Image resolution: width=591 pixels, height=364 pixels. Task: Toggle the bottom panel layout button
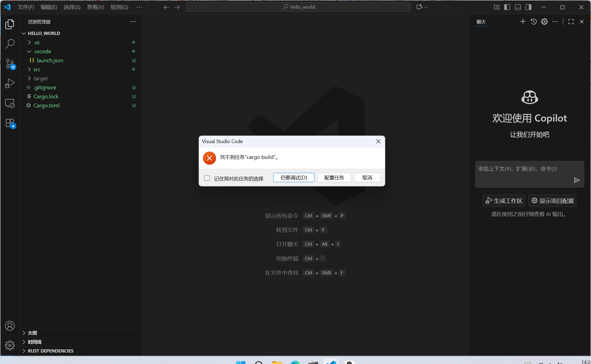click(x=518, y=7)
